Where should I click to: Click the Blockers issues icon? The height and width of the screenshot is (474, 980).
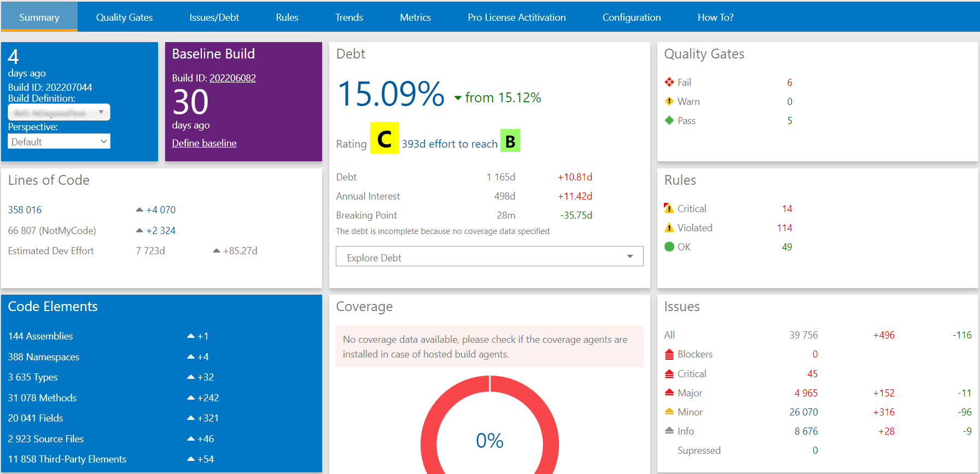(x=669, y=354)
